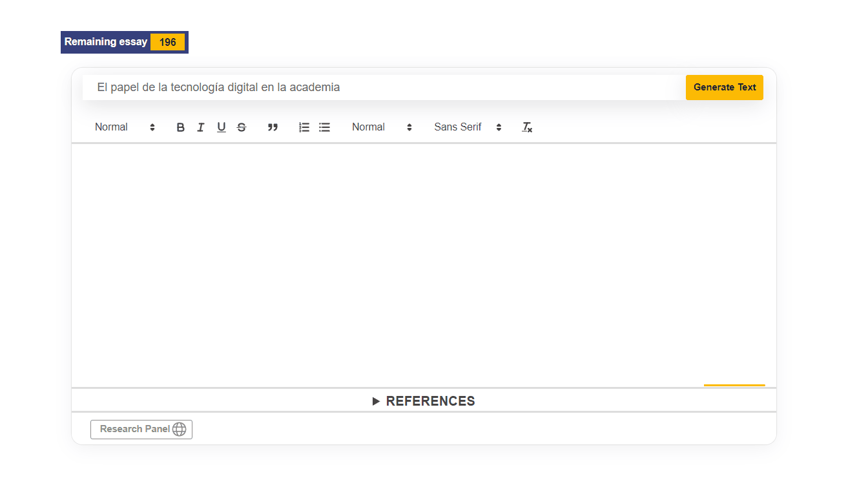Image resolution: width=868 pixels, height=478 pixels.
Task: Open the font size Normal dropdown
Action: [382, 127]
